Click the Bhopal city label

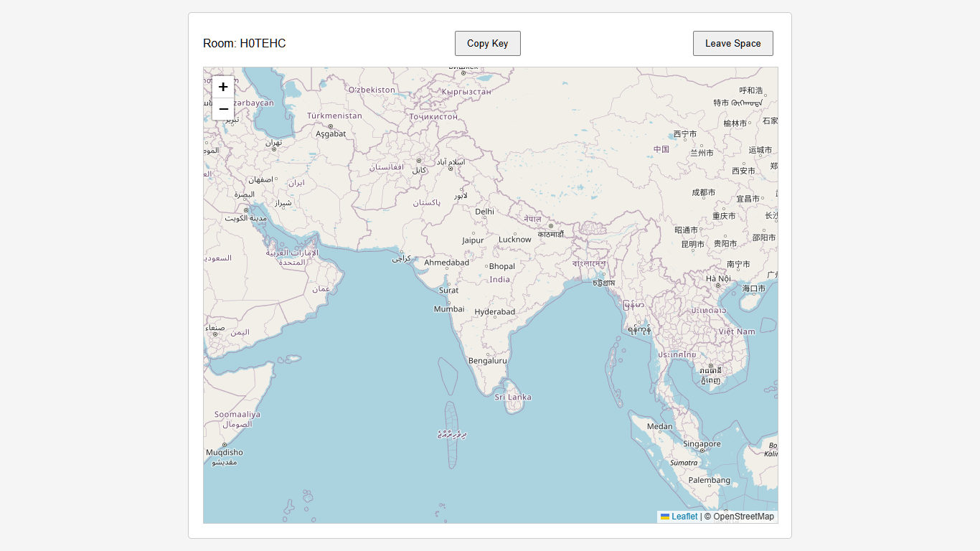pyautogui.click(x=502, y=266)
